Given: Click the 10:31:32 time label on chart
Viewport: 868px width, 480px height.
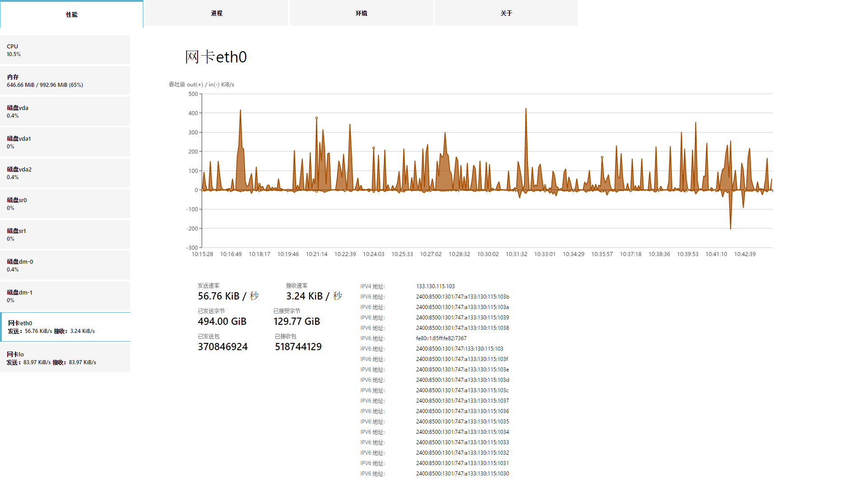Looking at the screenshot, I should [516, 254].
